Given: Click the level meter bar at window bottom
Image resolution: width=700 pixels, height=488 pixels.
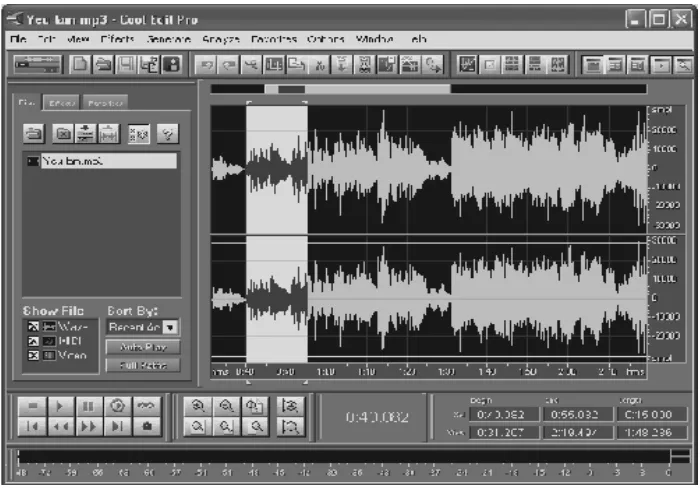Looking at the screenshot, I should pyautogui.click(x=344, y=456).
